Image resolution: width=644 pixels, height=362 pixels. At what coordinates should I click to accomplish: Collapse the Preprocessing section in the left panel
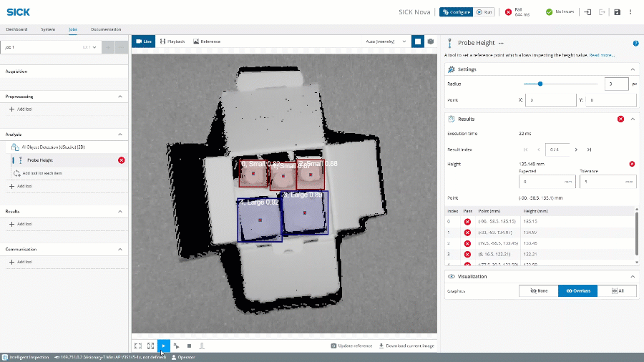tap(120, 96)
